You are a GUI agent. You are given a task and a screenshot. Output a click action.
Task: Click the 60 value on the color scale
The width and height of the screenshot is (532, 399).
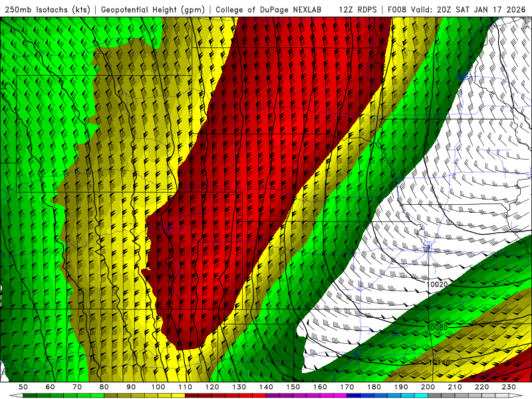pos(51,387)
